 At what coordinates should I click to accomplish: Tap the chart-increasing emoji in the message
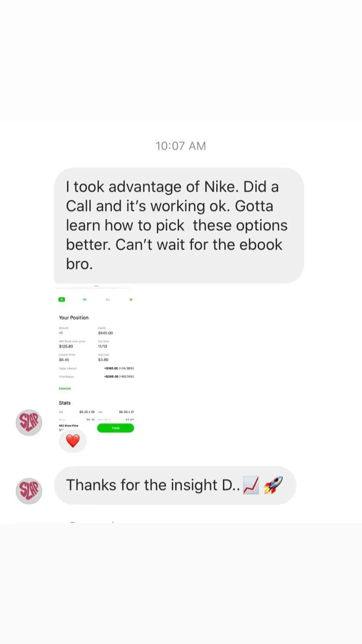point(251,485)
